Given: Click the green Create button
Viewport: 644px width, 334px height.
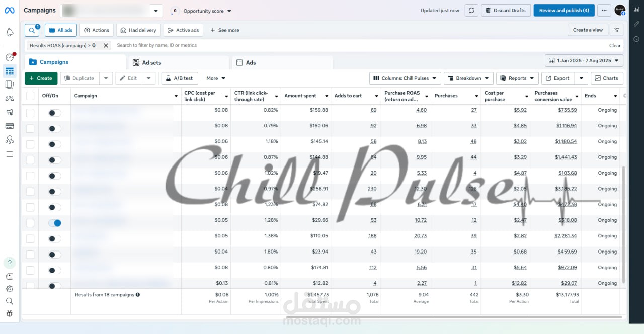Looking at the screenshot, I should coord(41,78).
